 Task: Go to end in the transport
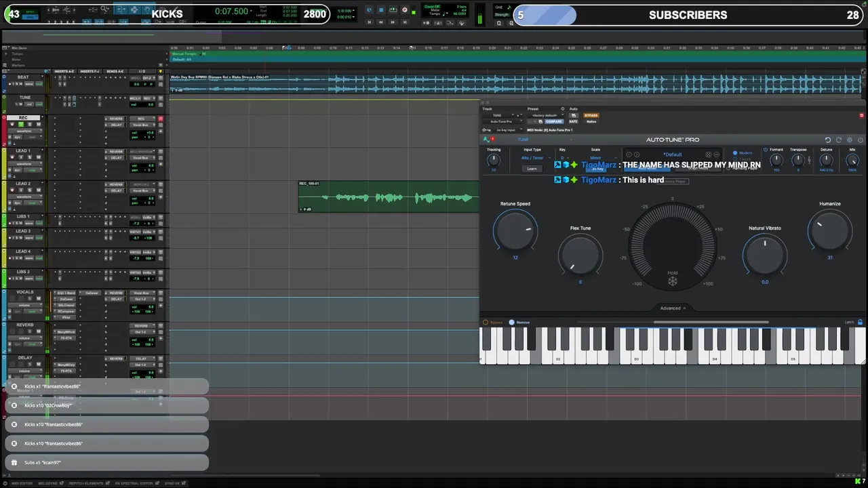404,22
